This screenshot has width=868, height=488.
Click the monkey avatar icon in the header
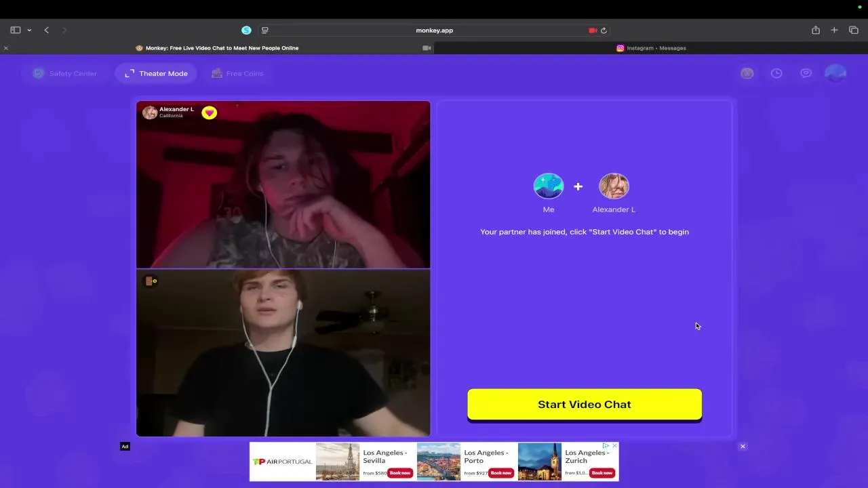[x=747, y=73]
